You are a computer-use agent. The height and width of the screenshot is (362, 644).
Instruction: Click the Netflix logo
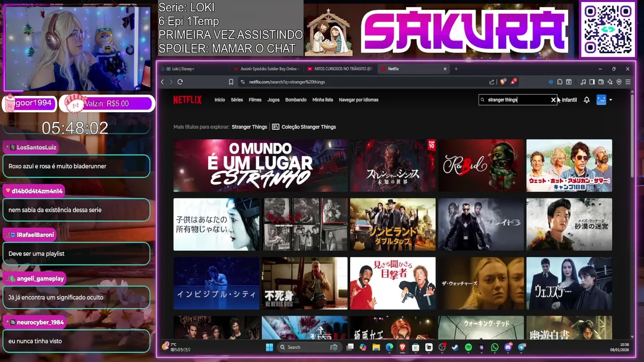(187, 100)
